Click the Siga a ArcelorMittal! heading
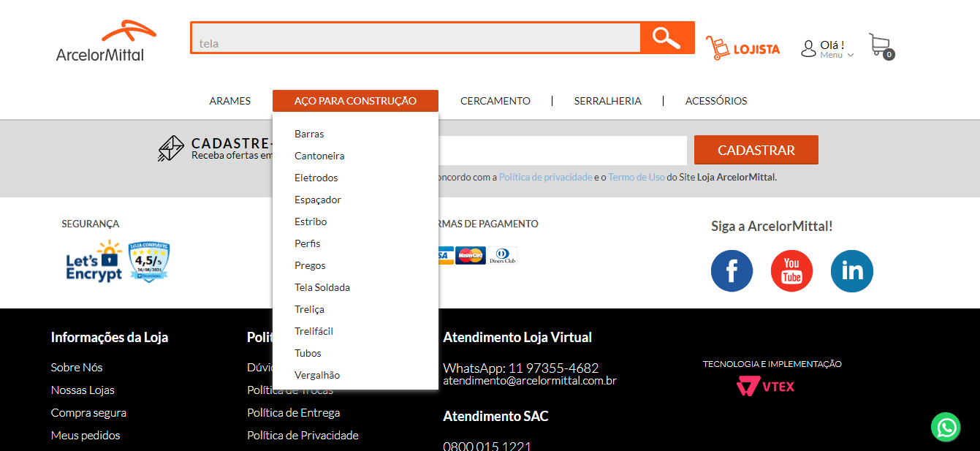The height and width of the screenshot is (451, 980). click(x=772, y=226)
